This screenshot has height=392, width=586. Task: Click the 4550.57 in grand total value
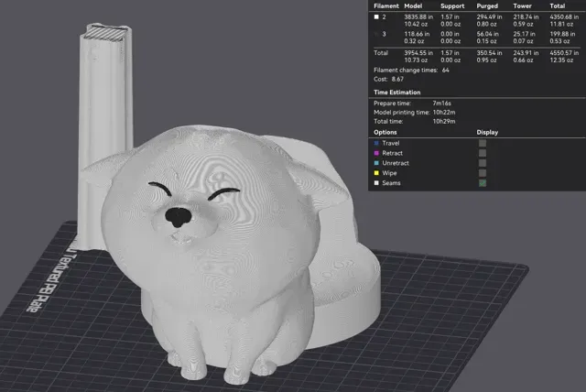pos(564,53)
